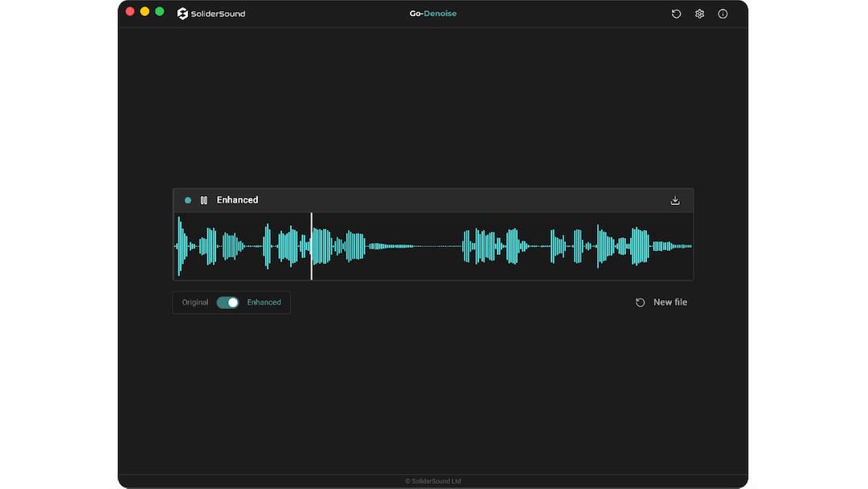Close the window with the red button
This screenshot has width=868, height=489.
(x=130, y=11)
